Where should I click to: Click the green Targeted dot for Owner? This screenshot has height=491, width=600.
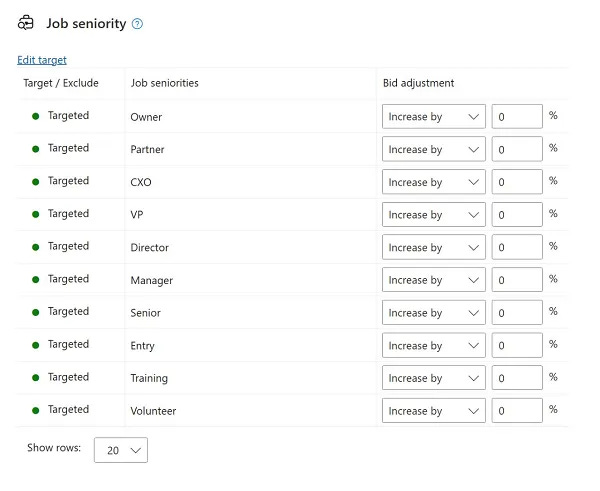[36, 116]
